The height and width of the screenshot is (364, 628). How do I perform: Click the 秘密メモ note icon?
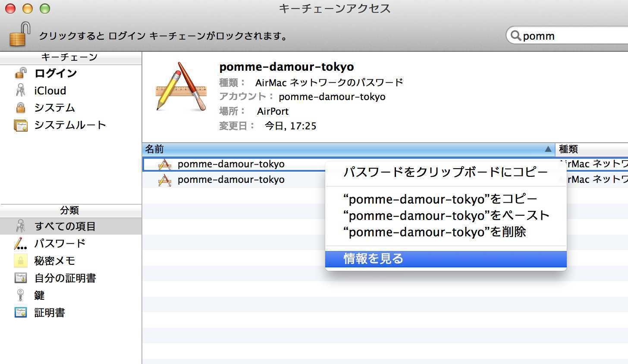20,260
